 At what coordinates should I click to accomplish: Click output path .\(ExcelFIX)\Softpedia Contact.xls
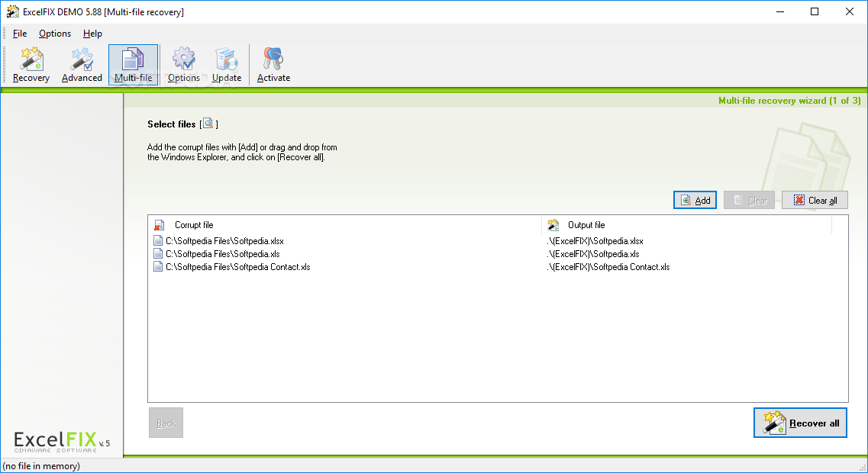coord(608,267)
